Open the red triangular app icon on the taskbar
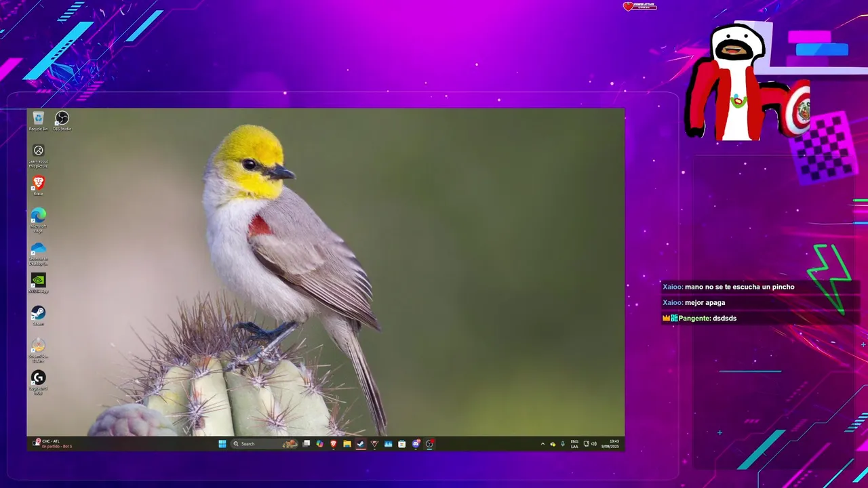 pos(374,444)
